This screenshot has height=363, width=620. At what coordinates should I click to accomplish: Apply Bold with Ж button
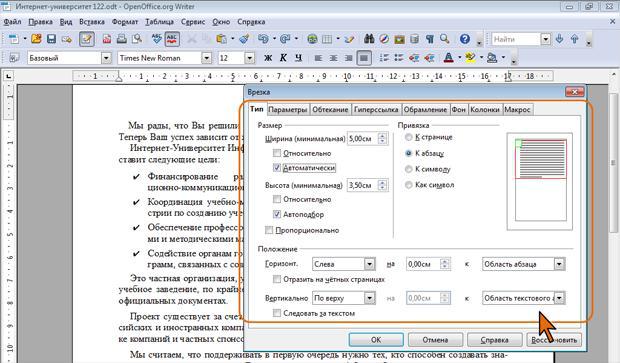pyautogui.click(x=268, y=58)
